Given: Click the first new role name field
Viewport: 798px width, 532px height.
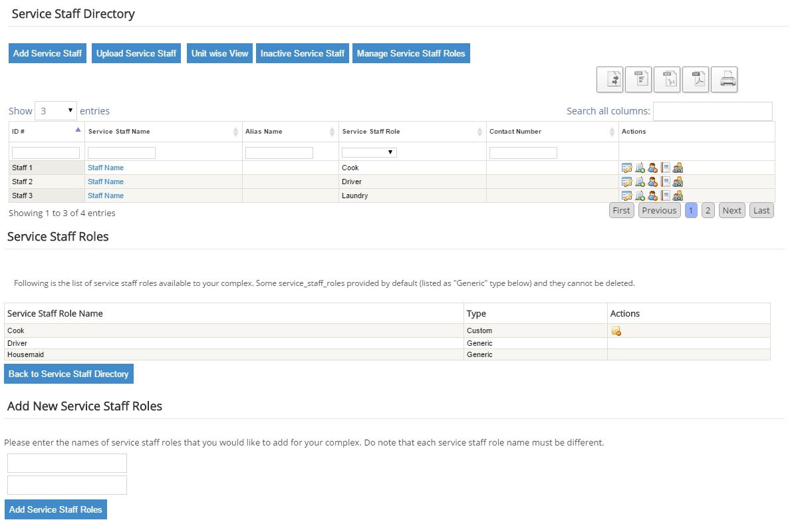Looking at the screenshot, I should 67,463.
